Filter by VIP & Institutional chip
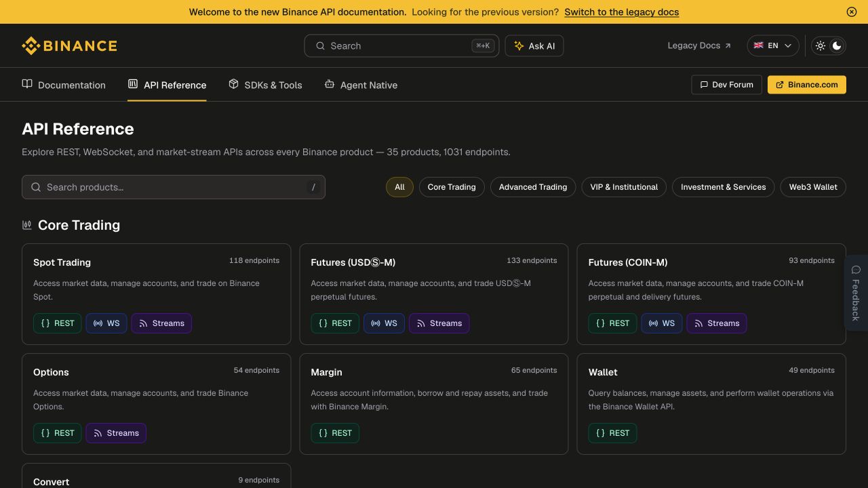The width and height of the screenshot is (868, 488). [x=624, y=187]
